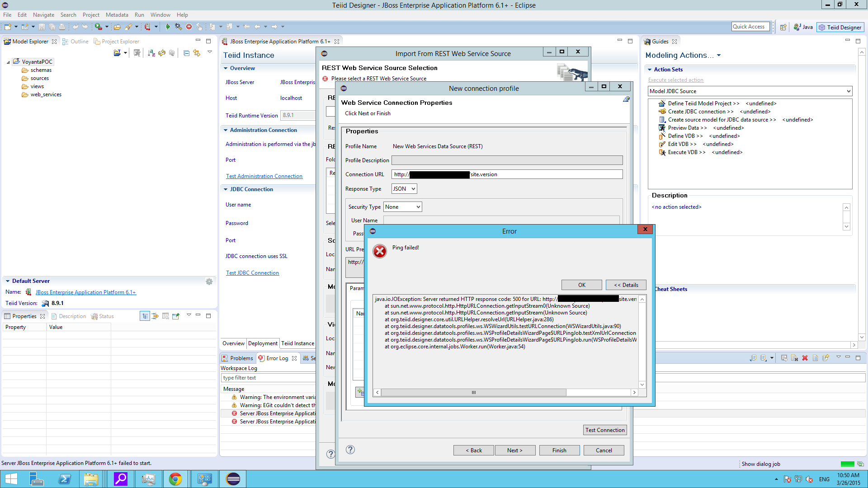The width and height of the screenshot is (868, 488).
Task: Click the JBoss Enterprise Application Platform 6.1+ server link
Action: point(86,292)
